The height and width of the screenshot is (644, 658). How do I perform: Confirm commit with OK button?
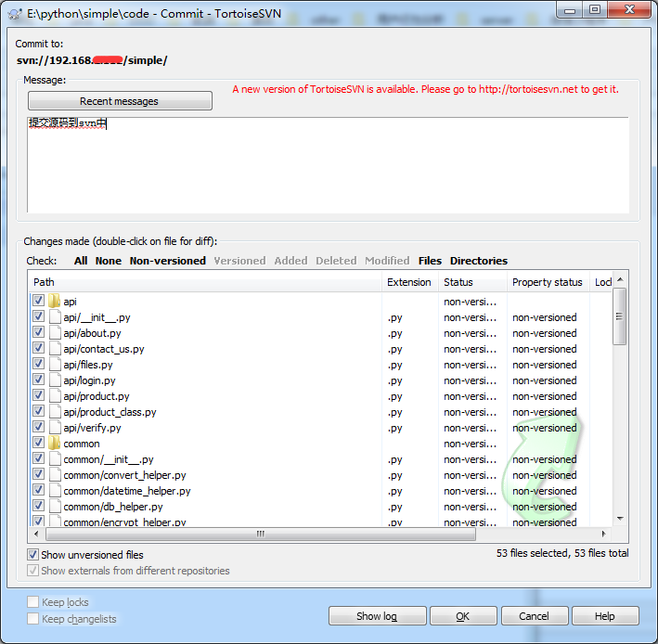click(463, 616)
